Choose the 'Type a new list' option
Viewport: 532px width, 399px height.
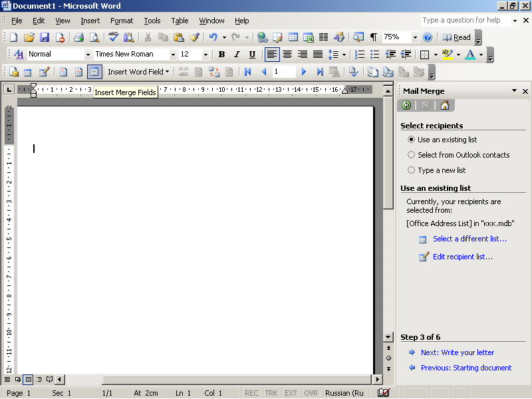[x=411, y=170]
